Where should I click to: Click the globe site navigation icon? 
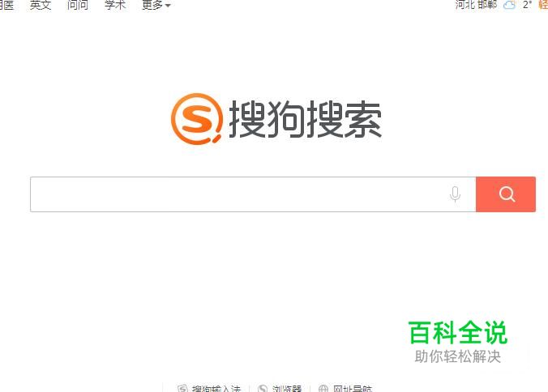pos(323,389)
